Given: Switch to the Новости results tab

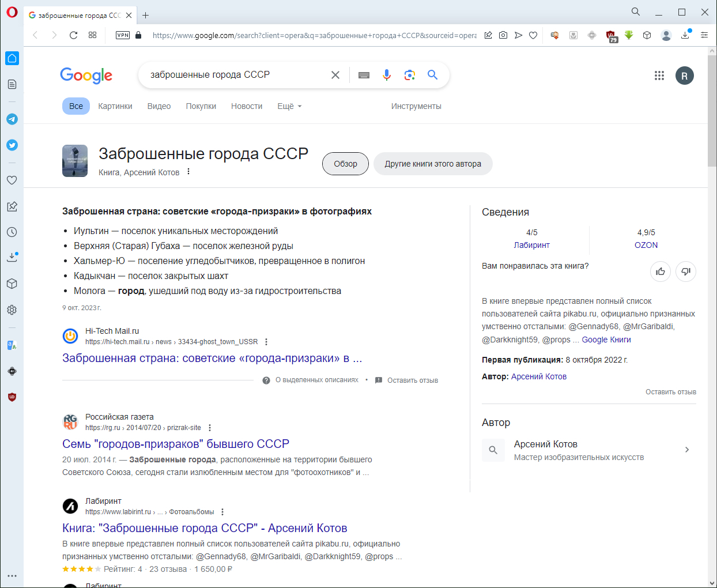Looking at the screenshot, I should click(247, 106).
